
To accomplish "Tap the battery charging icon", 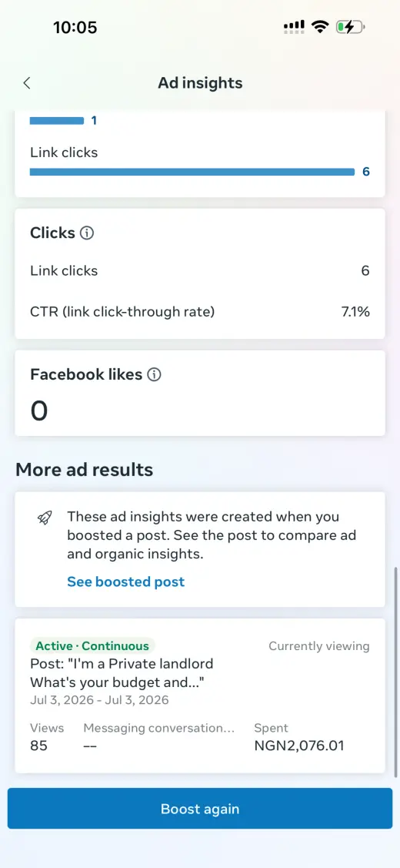I will click(x=350, y=26).
